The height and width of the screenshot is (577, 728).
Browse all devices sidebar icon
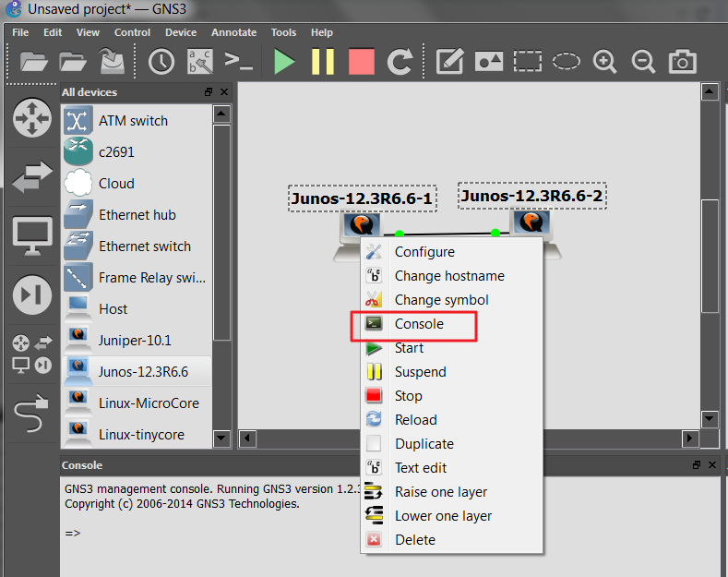coord(32,354)
